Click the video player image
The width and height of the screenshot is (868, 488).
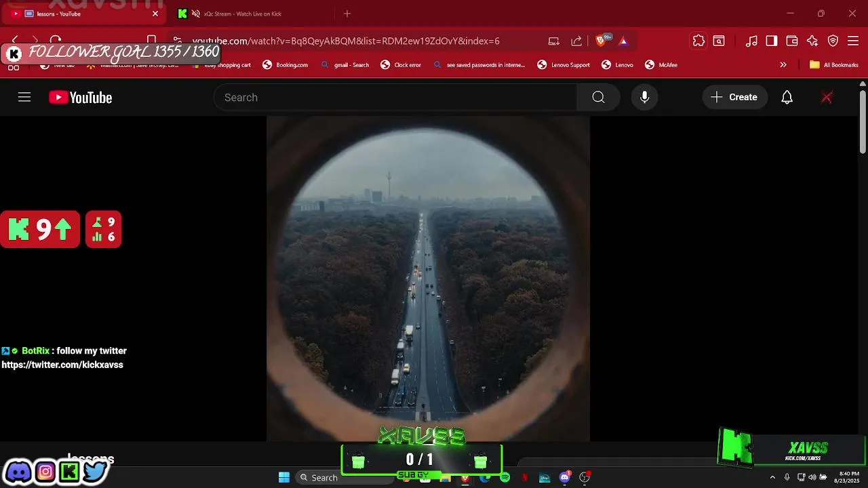tap(428, 279)
